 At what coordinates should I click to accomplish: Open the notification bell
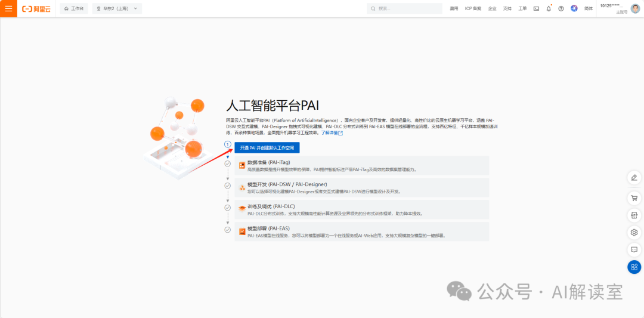(549, 8)
